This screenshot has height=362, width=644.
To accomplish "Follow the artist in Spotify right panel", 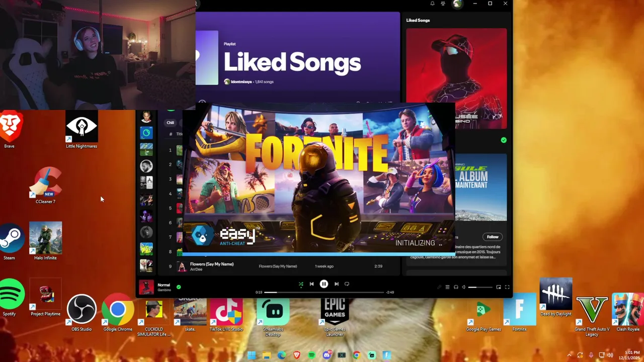I will 493,237.
